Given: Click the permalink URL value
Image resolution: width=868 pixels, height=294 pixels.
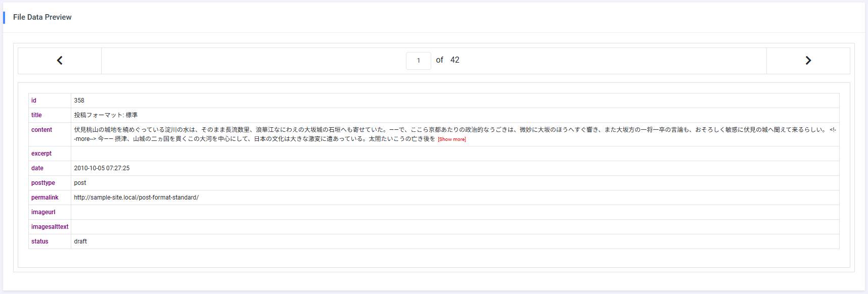Looking at the screenshot, I should click(x=136, y=198).
